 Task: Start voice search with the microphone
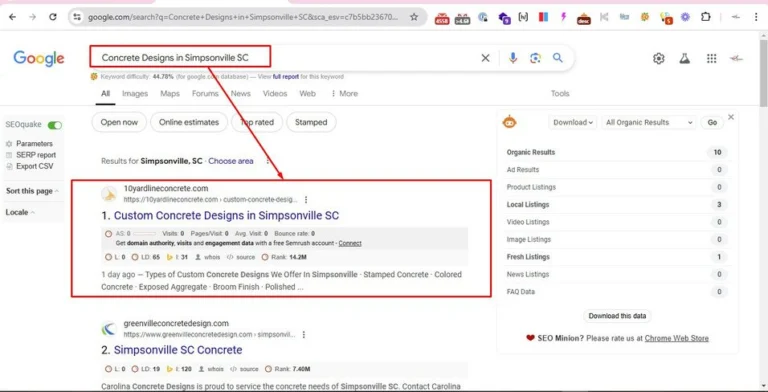[x=513, y=58]
